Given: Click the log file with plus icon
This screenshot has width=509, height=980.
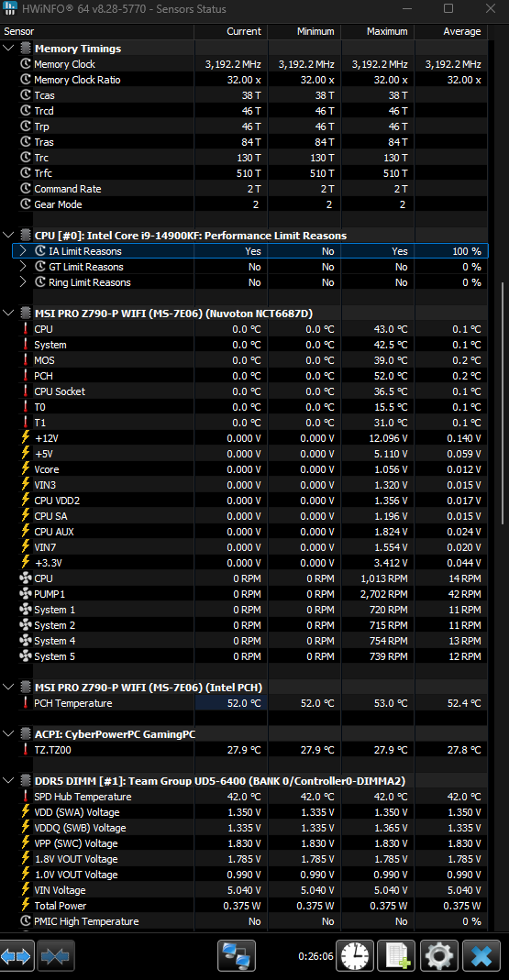Looking at the screenshot, I should [x=397, y=955].
